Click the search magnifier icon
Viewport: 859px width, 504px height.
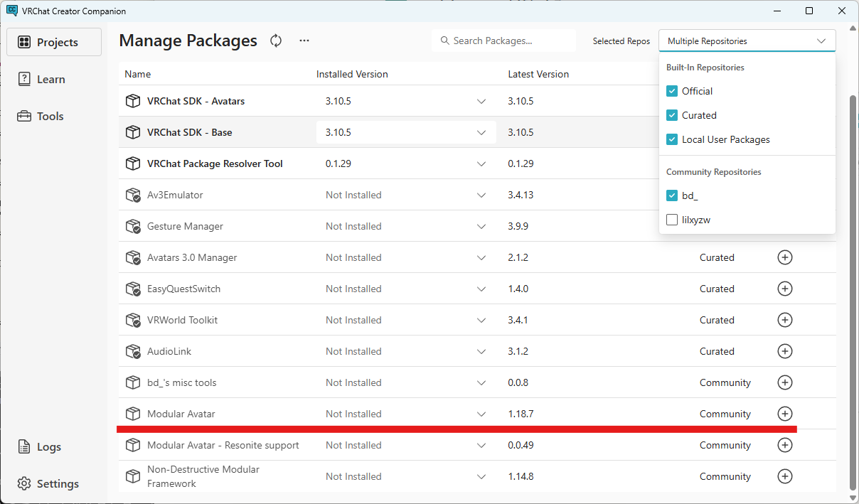pyautogui.click(x=445, y=41)
